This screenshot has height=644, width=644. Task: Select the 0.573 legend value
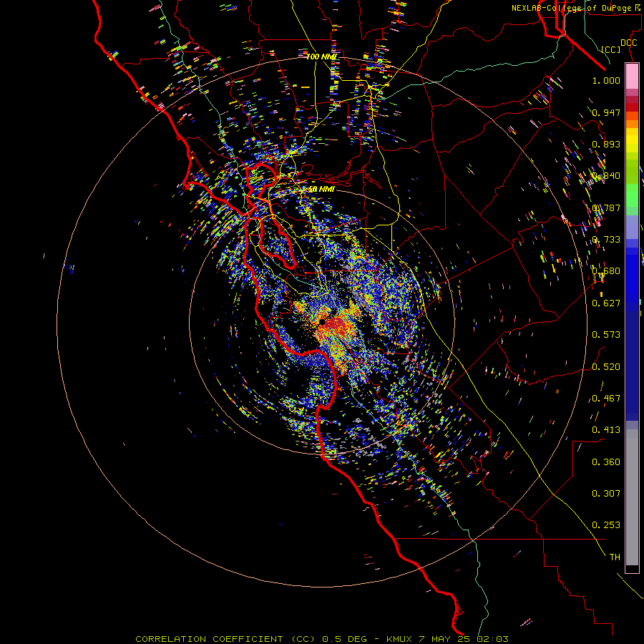pyautogui.click(x=606, y=335)
